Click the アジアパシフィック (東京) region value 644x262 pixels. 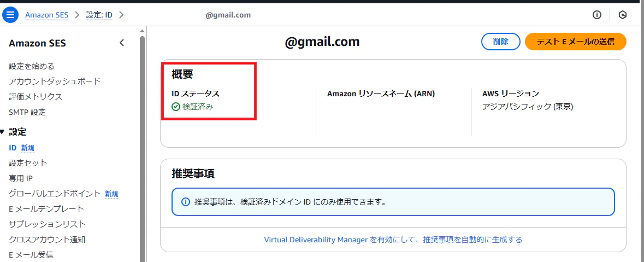pyautogui.click(x=527, y=107)
